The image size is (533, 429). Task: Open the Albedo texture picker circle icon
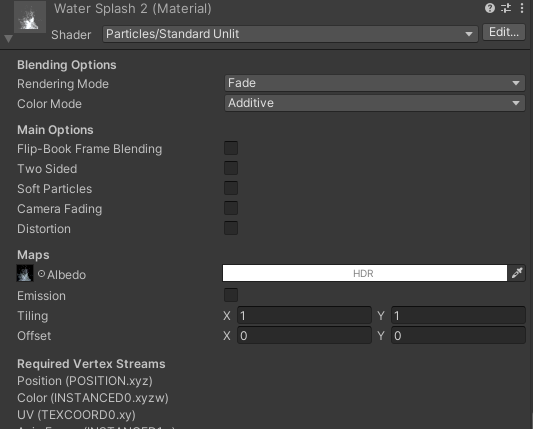point(41,274)
